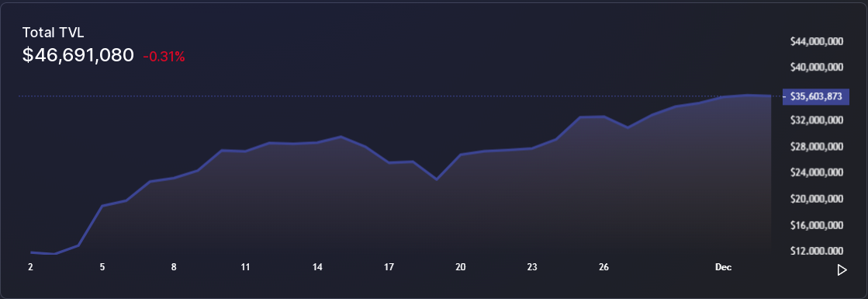Screen dimensions: 868x299
Task: Click the $32,000,000 price axis label
Action: click(x=817, y=120)
